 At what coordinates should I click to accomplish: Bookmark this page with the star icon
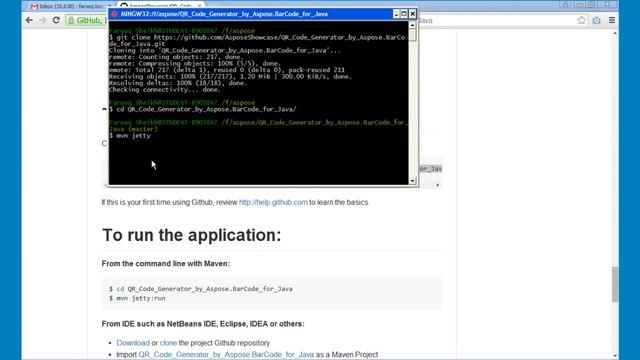point(581,20)
